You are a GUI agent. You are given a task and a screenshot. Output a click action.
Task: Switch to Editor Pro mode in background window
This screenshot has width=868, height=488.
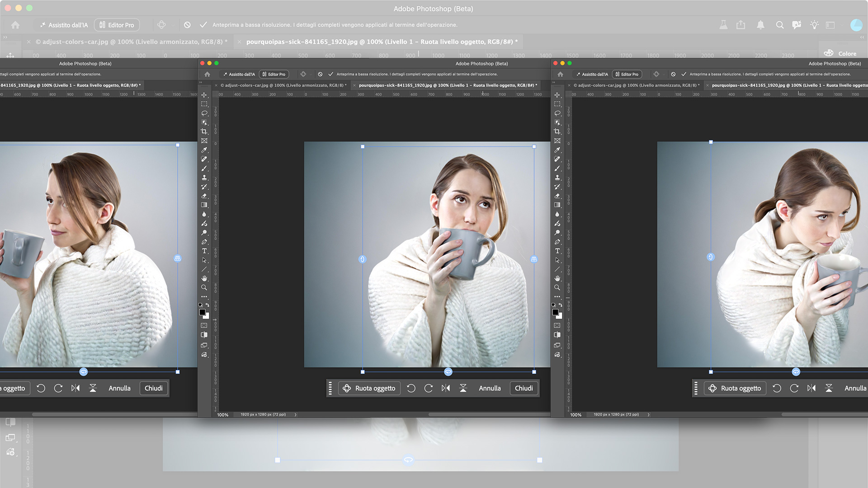117,25
